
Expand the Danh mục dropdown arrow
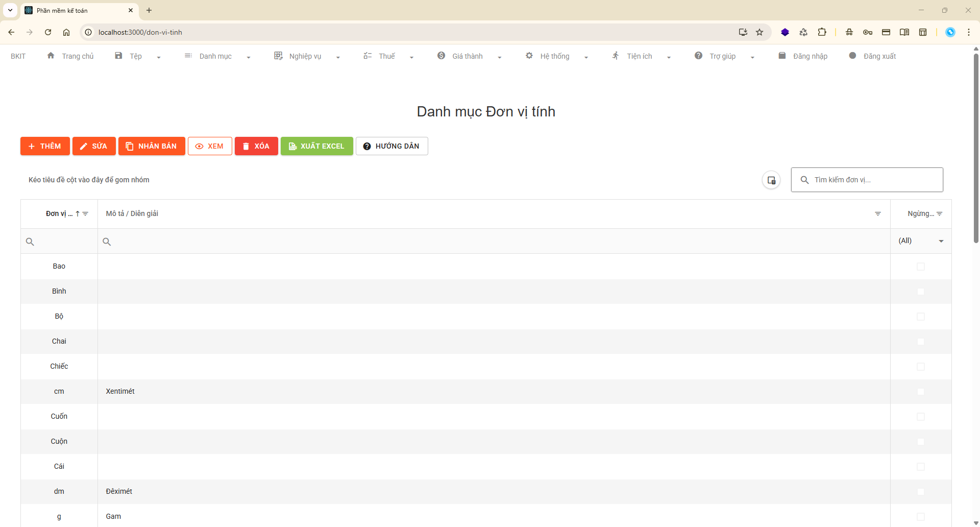(249, 57)
